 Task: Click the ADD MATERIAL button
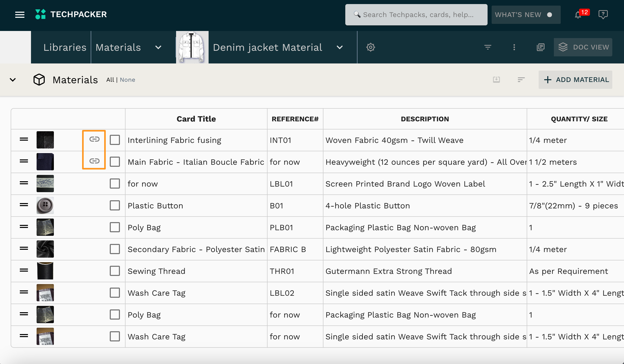pyautogui.click(x=575, y=80)
